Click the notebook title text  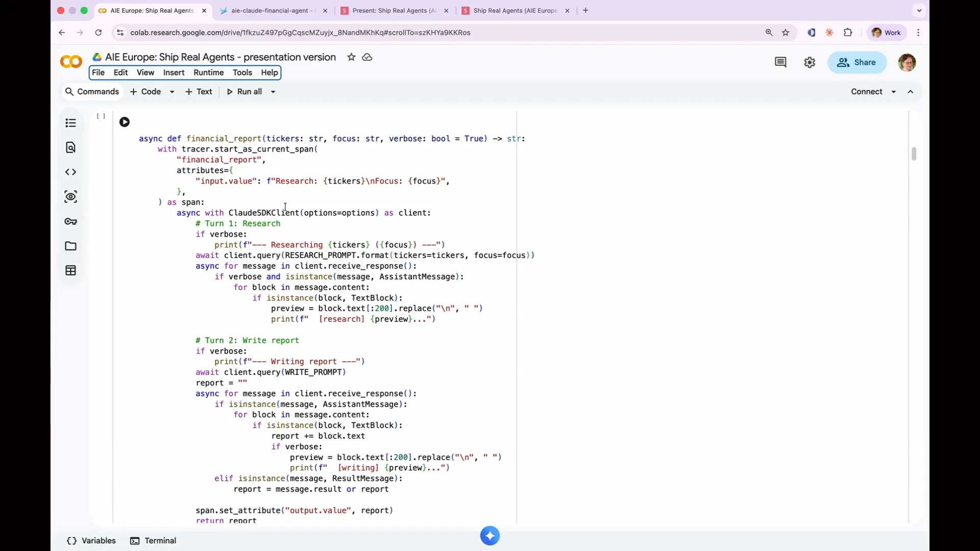point(220,57)
